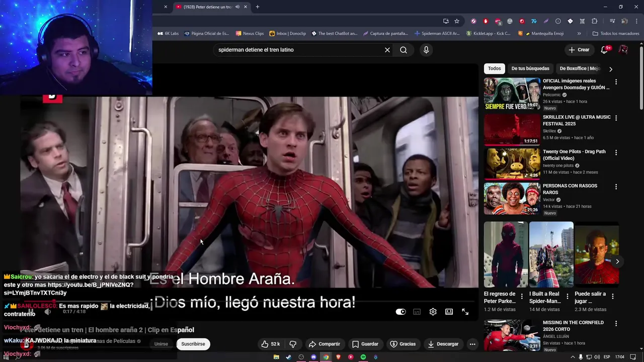Image resolution: width=644 pixels, height=362 pixels.
Task: Open Spotify from the taskbar
Action: pyautogui.click(x=363, y=357)
